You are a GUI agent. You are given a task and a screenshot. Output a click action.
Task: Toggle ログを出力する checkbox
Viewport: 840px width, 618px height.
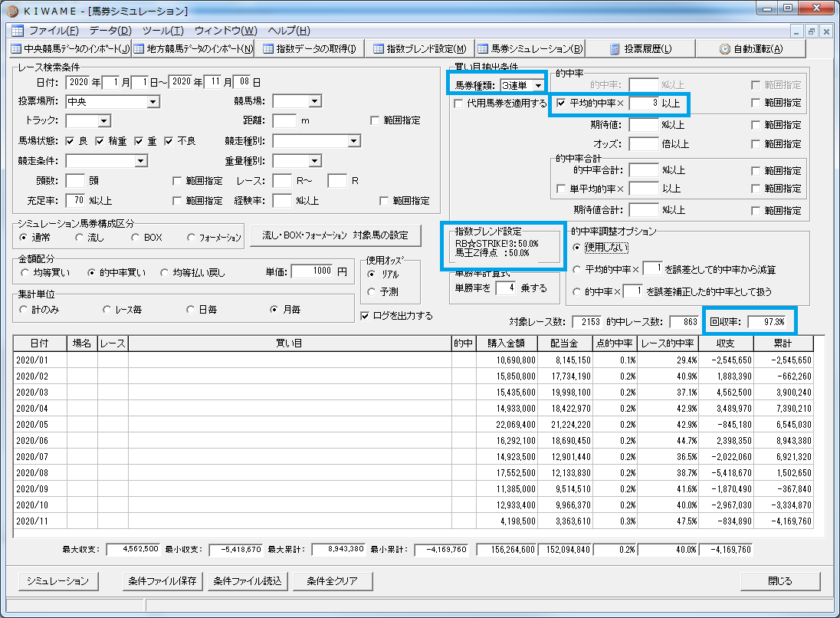coord(365,316)
